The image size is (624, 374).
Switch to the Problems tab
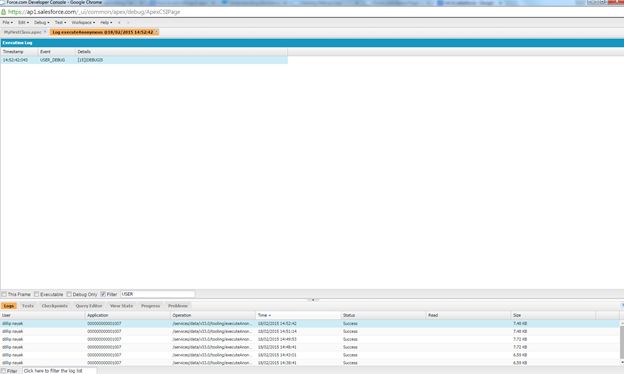[x=177, y=306]
